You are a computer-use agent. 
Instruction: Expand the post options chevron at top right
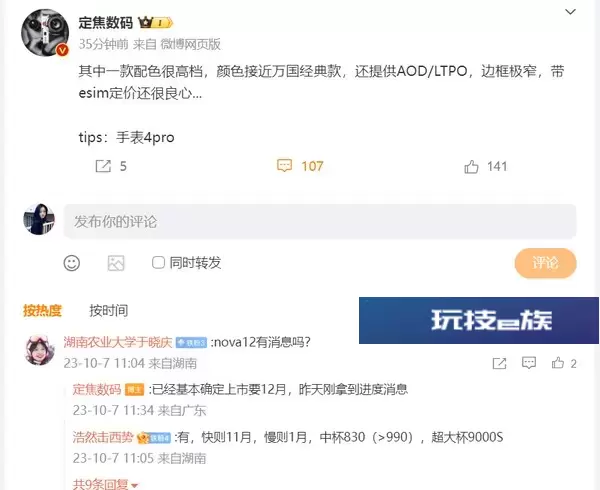(571, 12)
